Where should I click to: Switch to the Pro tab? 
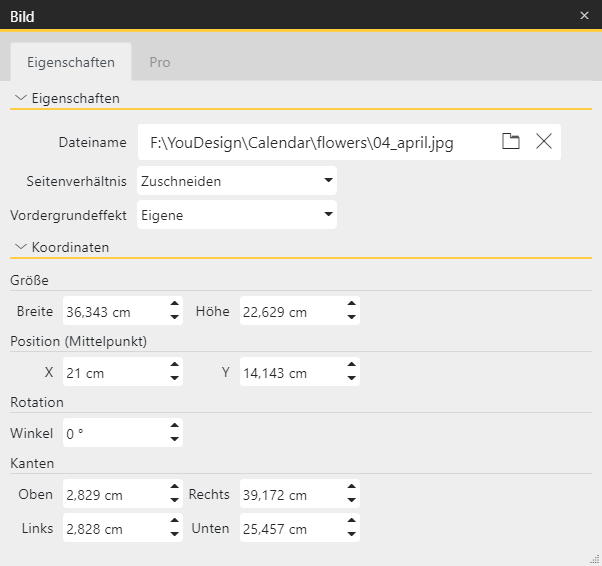(160, 62)
